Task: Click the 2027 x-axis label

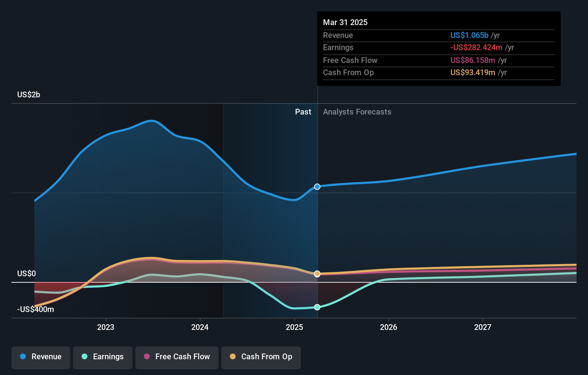Action: click(483, 327)
